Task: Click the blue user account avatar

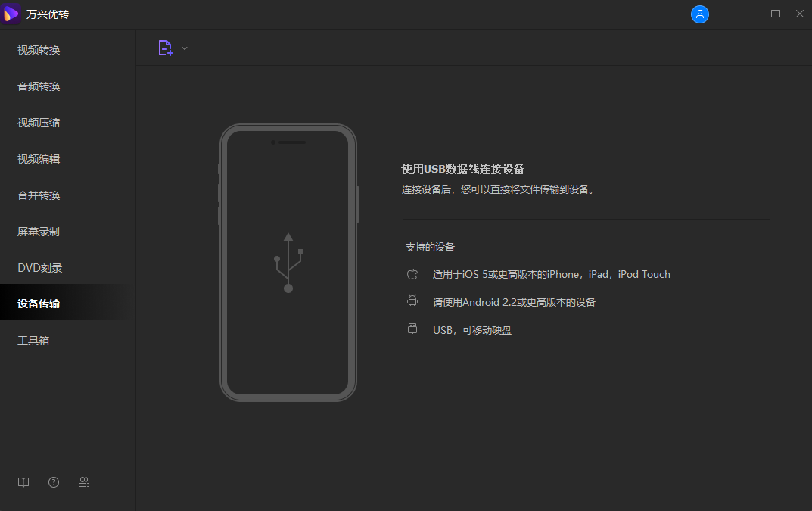Action: [700, 14]
